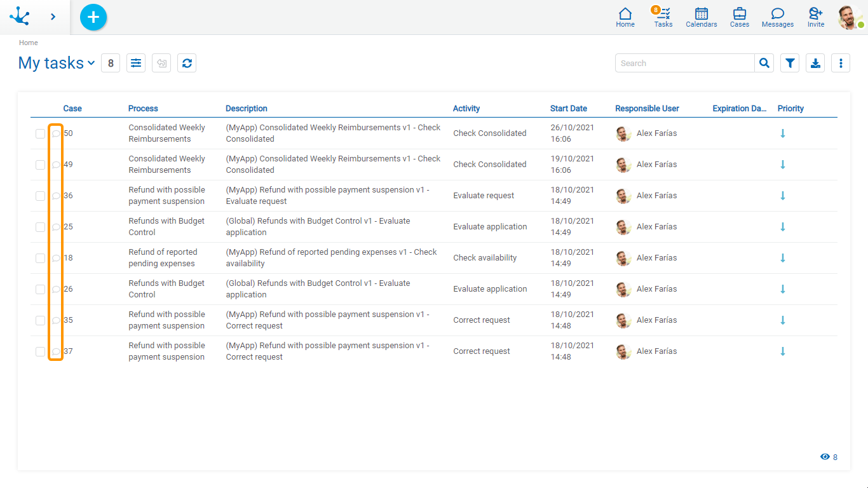Tick the checkbox for case 36
Screen dimensions: 868x488
[40, 196]
